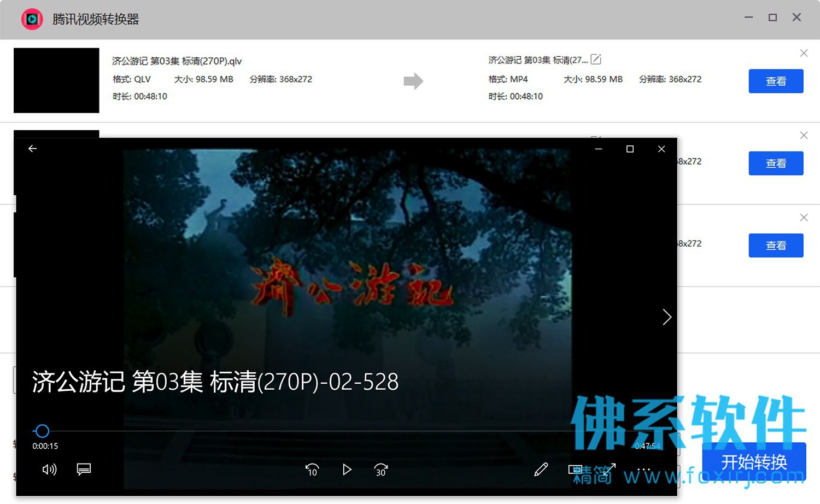This screenshot has height=504, width=820.
Task: Skip forward 30 seconds
Action: (381, 470)
